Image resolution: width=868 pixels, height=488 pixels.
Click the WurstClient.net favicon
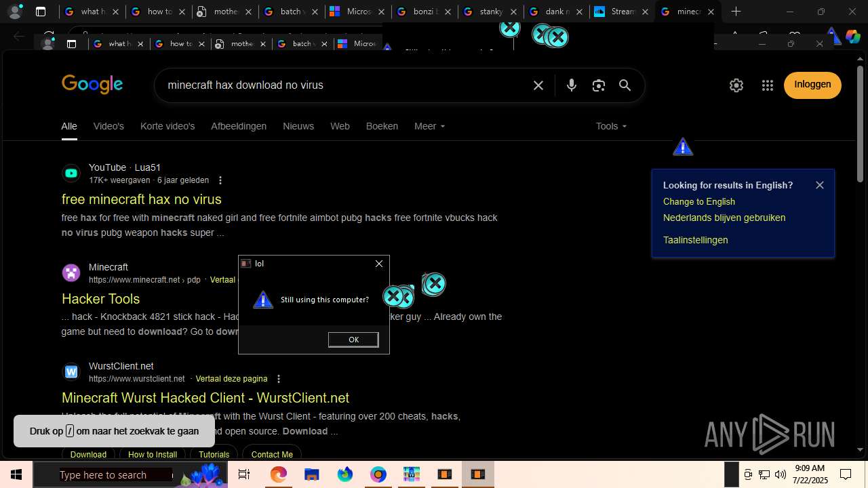tap(71, 372)
